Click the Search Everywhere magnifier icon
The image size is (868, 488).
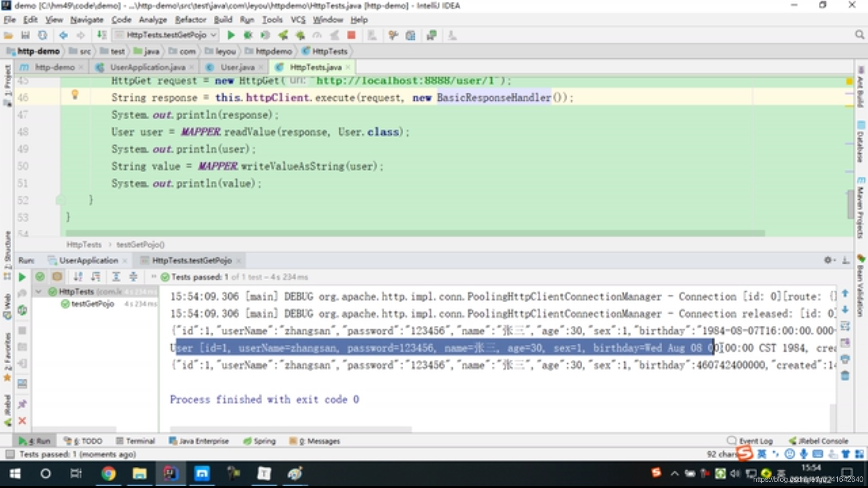pyautogui.click(x=859, y=35)
